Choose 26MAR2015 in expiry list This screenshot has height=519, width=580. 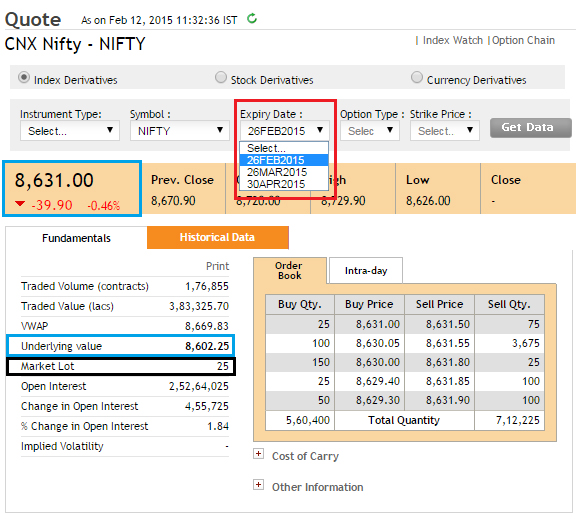(284, 172)
